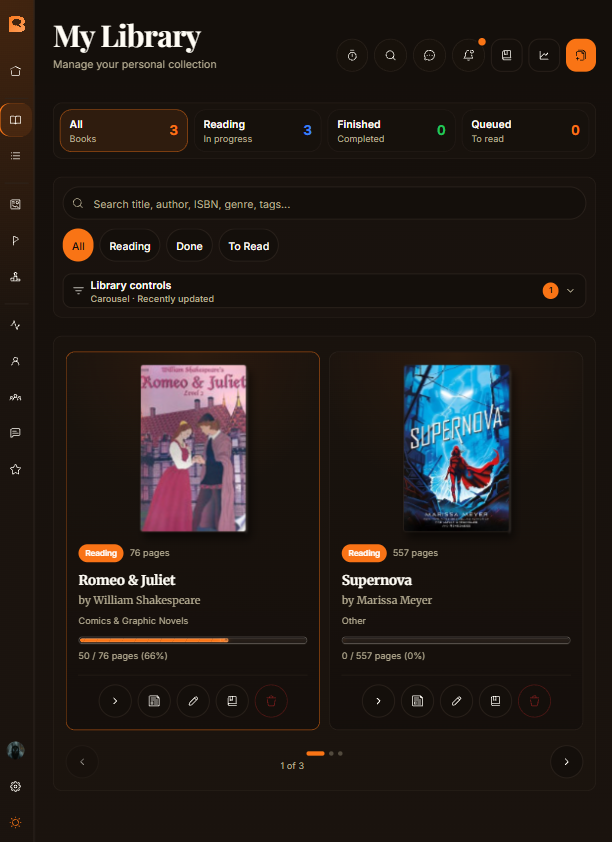This screenshot has width=612, height=842.
Task: Open the flag goals sidebar icon
Action: pyautogui.click(x=16, y=240)
